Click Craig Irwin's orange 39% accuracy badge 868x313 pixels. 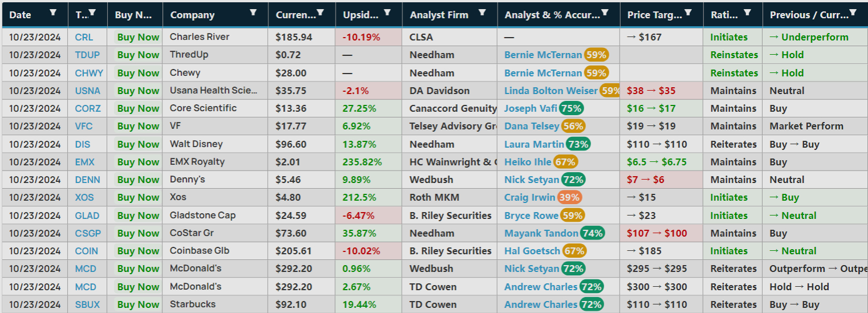(569, 197)
